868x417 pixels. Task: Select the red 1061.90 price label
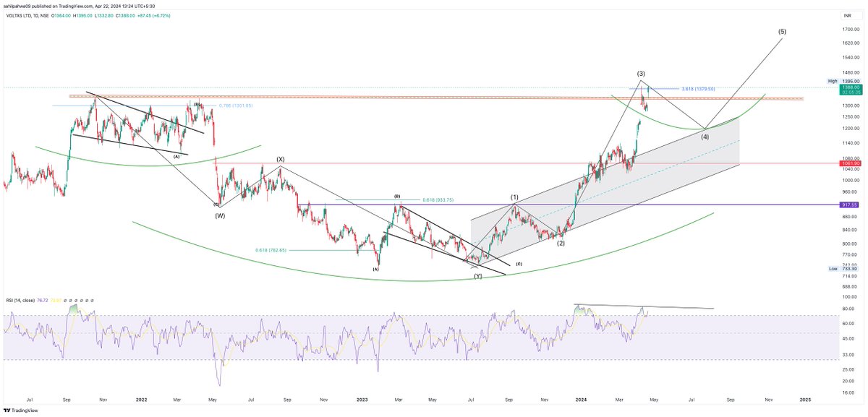coord(849,164)
